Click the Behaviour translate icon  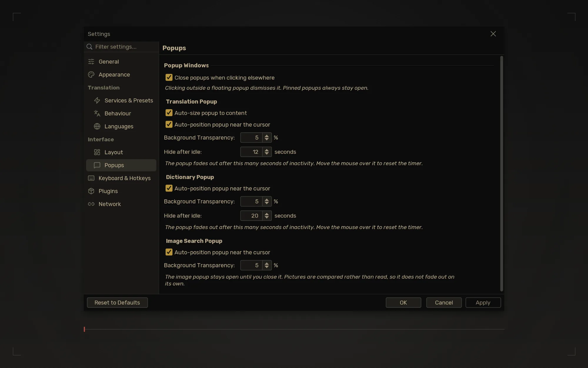point(97,113)
